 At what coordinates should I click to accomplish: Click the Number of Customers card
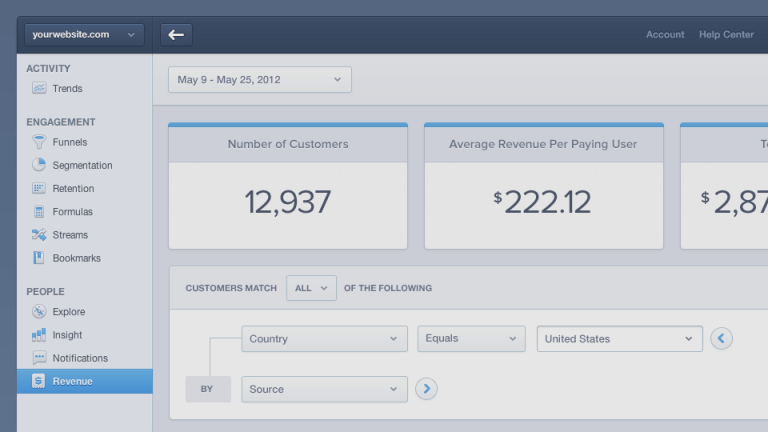pyautogui.click(x=288, y=186)
